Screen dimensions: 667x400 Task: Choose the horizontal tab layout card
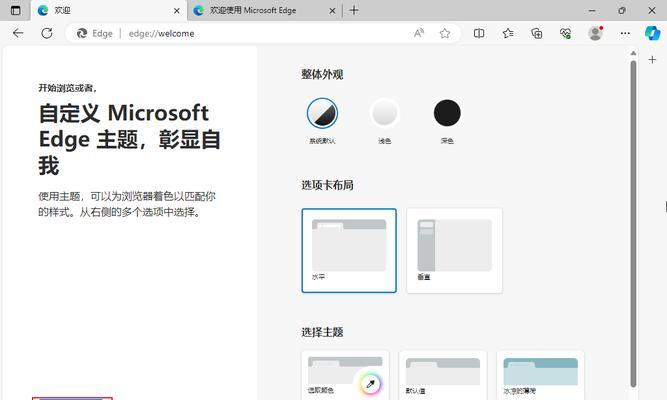(x=349, y=251)
